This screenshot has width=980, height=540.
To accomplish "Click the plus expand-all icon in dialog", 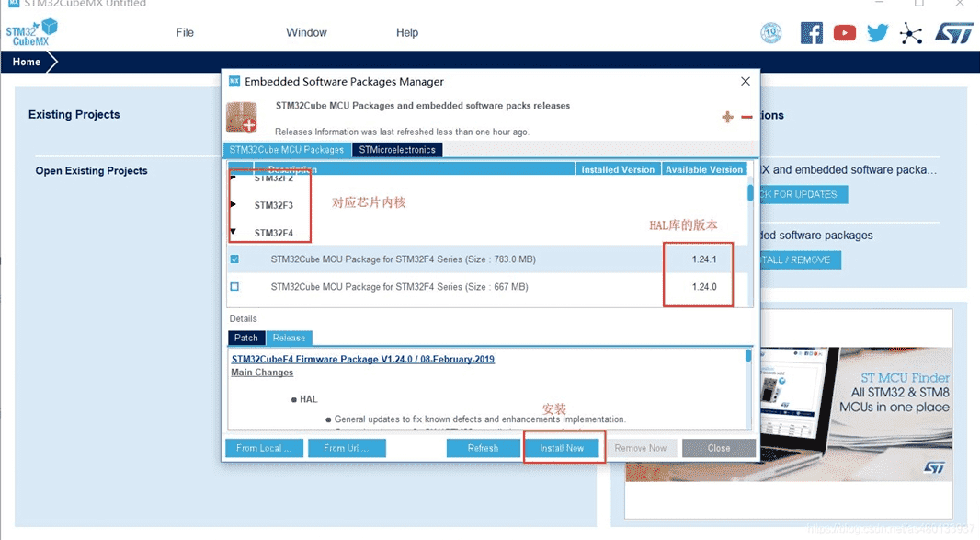I will [x=727, y=117].
